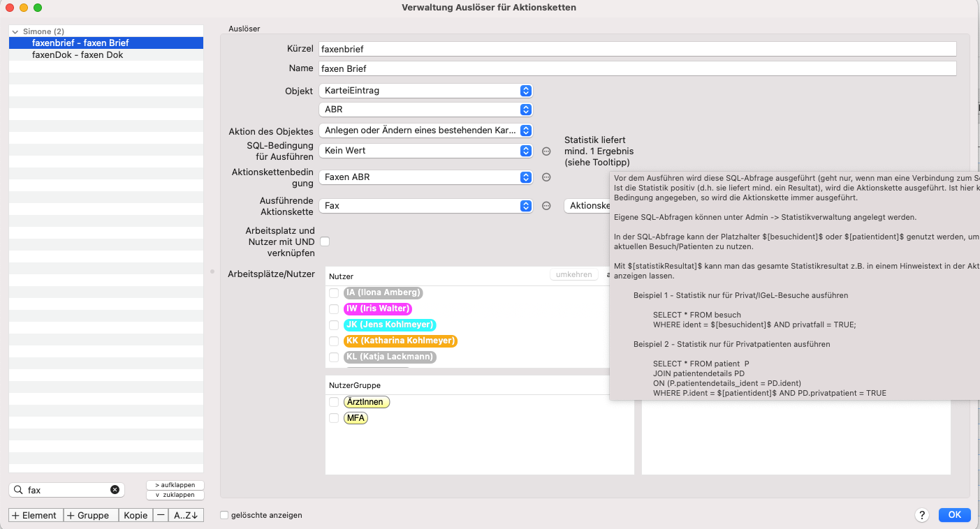Viewport: 980px width, 529px height.
Task: Toggle 'Arbeitsplatz und Nutzer mit UND verknüpfen'
Action: [x=324, y=241]
